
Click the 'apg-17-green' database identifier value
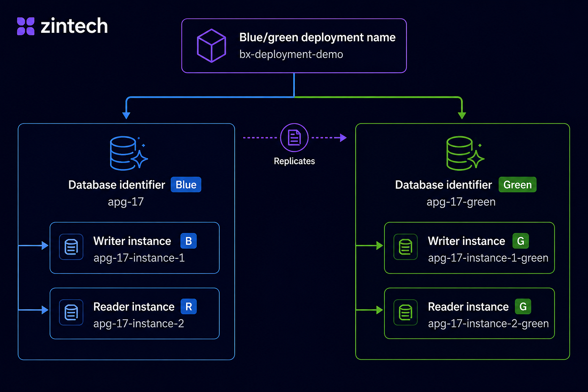click(461, 202)
